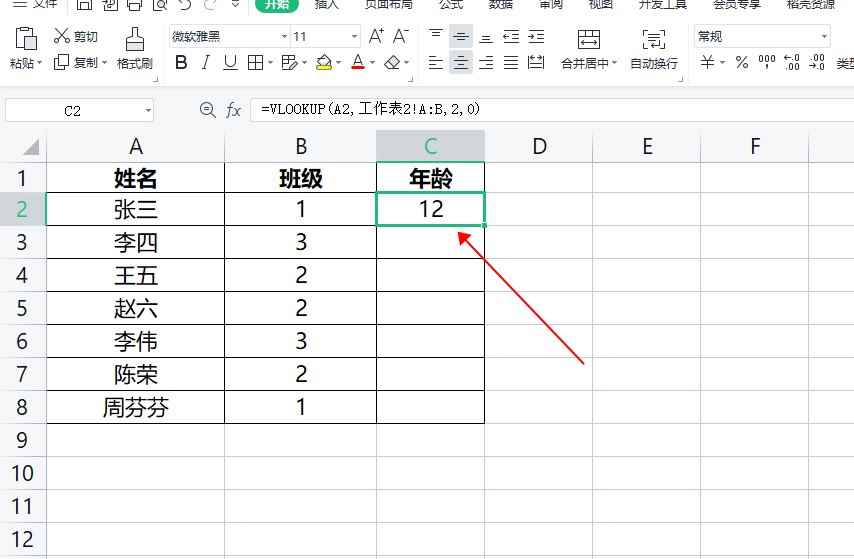The width and height of the screenshot is (854, 559).
Task: Select cell containing 周芬芬
Action: (136, 407)
